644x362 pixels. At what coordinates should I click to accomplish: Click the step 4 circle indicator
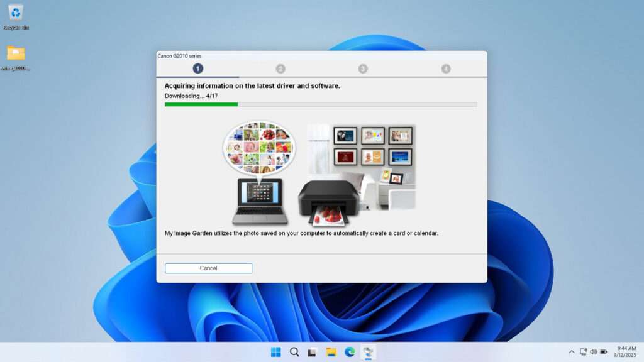[x=446, y=69]
